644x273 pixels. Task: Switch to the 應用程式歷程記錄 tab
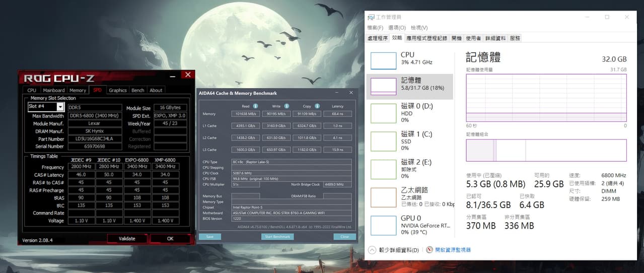[426, 38]
